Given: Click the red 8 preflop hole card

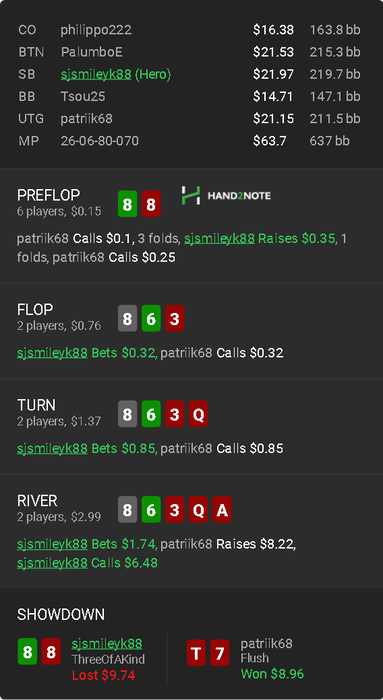Looking at the screenshot, I should coord(151,204).
